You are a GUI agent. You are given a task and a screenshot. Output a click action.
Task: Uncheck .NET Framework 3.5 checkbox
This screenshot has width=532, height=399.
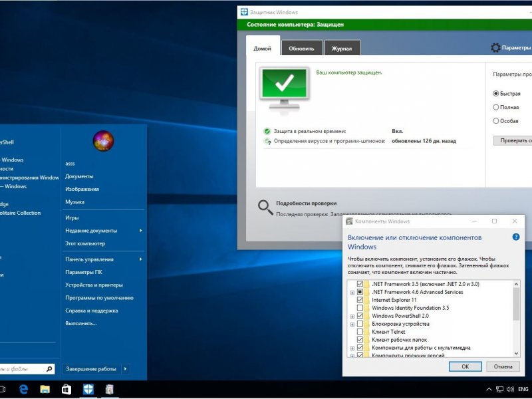pos(360,284)
